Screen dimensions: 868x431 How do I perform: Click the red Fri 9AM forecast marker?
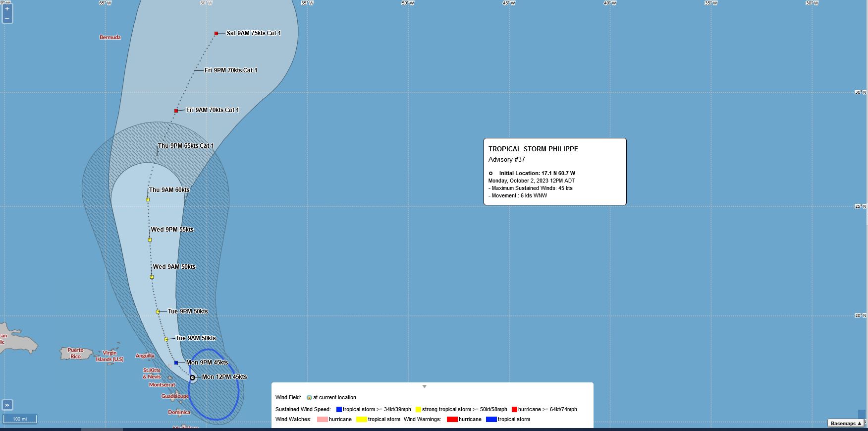[176, 111]
